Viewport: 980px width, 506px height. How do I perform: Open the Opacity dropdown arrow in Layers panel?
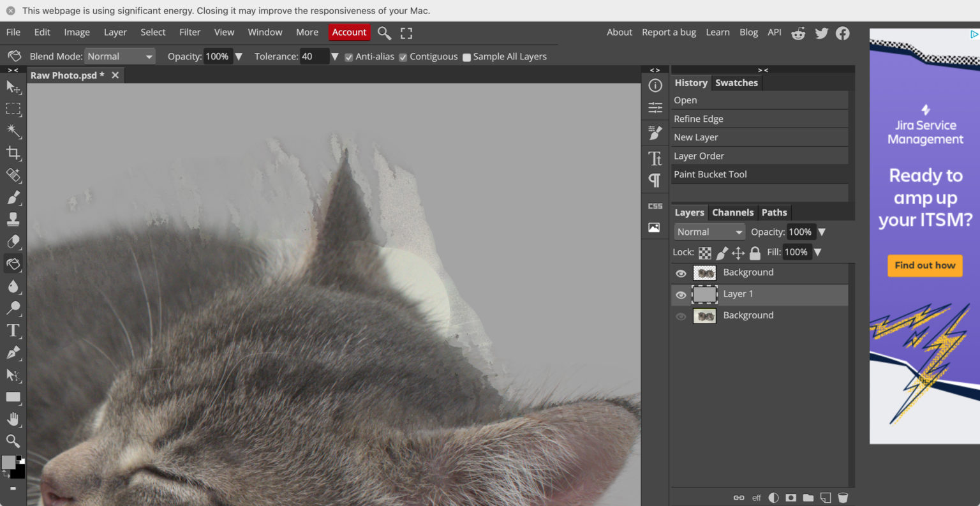click(x=822, y=232)
